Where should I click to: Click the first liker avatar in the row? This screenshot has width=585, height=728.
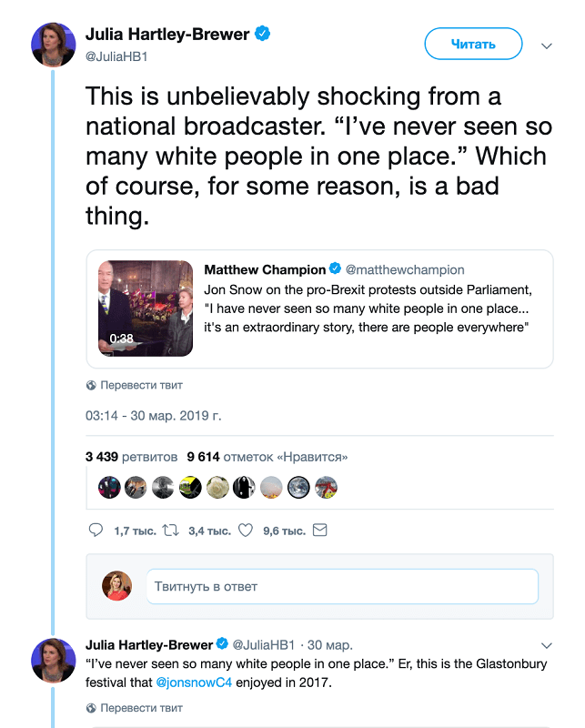click(109, 488)
